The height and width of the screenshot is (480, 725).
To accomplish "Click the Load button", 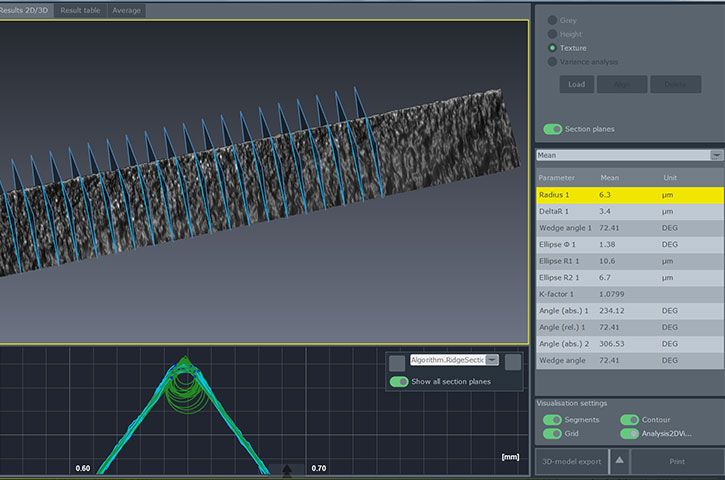I will pos(576,84).
